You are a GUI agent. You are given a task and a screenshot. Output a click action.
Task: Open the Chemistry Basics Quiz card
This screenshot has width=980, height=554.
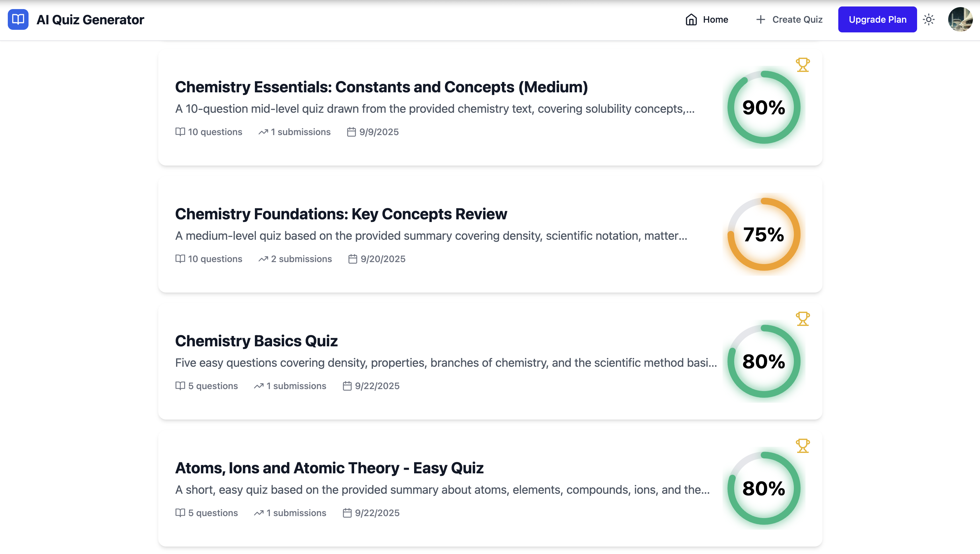click(256, 340)
